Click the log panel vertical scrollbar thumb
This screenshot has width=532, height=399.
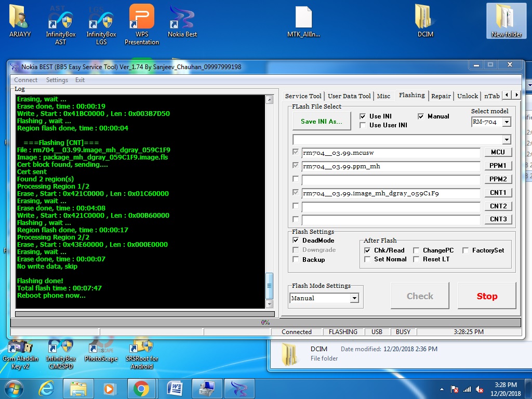(270, 286)
